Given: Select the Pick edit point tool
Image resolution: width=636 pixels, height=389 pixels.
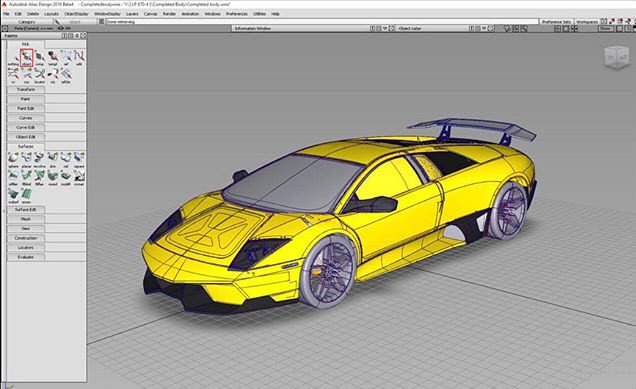Looking at the screenshot, I should (x=79, y=58).
